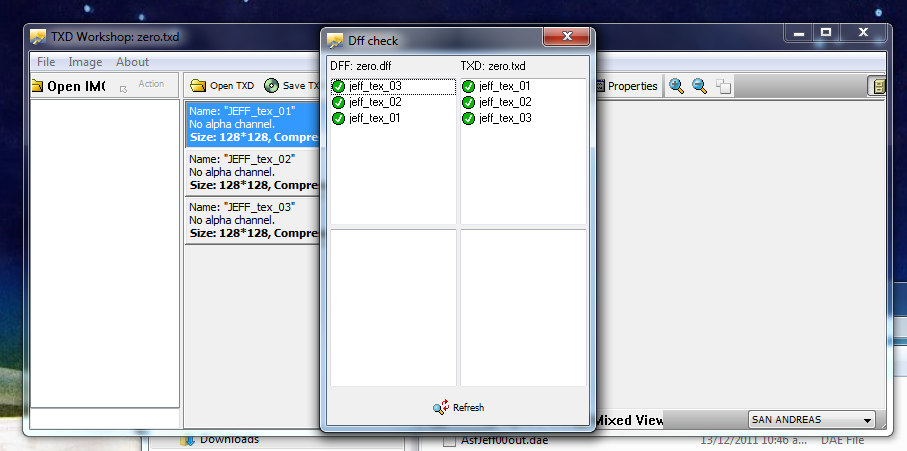Click the Open IMG folder icon
Viewport: 907px width, 451px height.
(x=37, y=86)
